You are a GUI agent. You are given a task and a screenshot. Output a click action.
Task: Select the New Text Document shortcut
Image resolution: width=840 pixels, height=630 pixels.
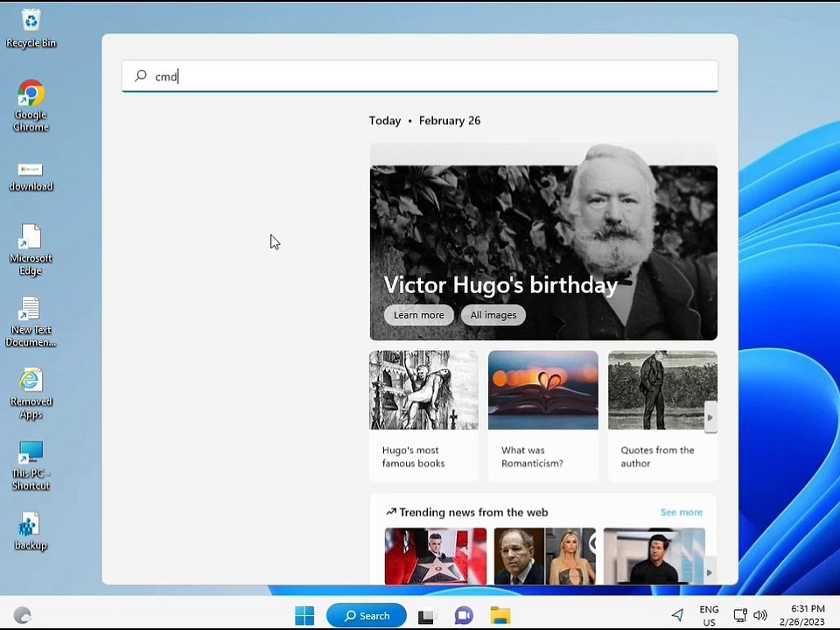point(31,321)
